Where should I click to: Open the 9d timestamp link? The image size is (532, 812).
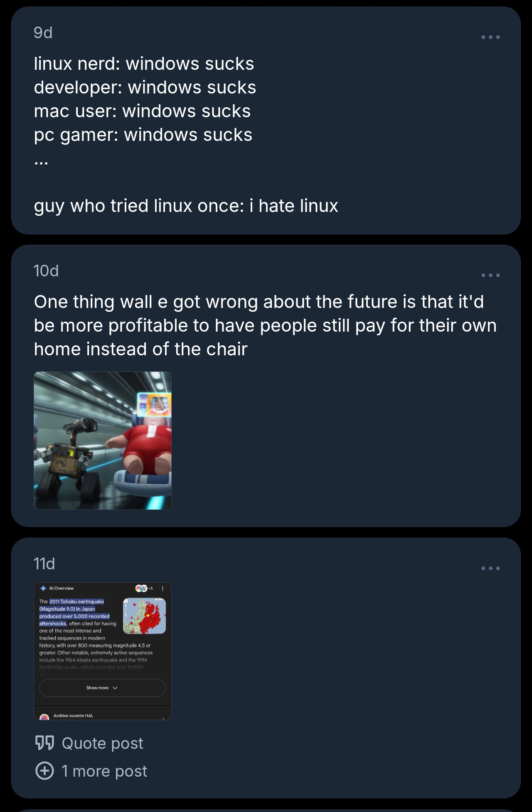point(43,33)
